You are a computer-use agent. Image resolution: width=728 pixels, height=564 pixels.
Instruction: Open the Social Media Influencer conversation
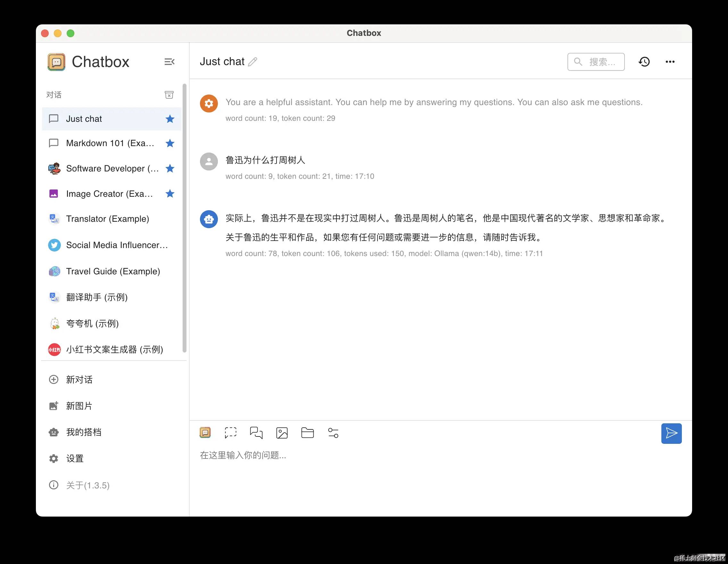pyautogui.click(x=112, y=245)
